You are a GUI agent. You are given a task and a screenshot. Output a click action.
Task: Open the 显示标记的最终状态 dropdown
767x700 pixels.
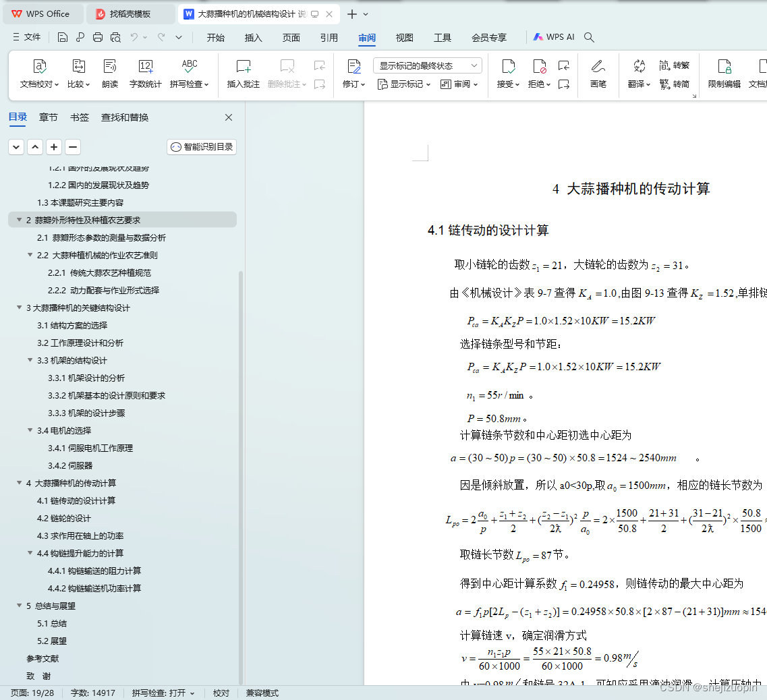coord(428,65)
